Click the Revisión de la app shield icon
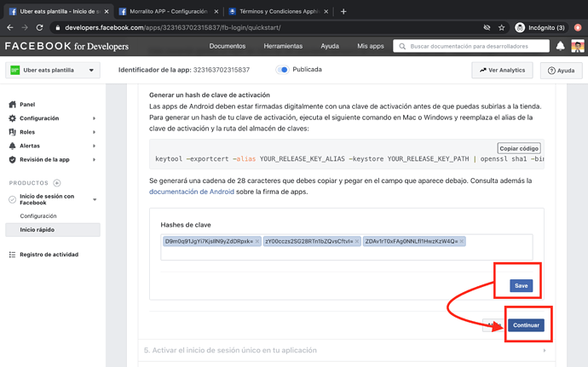Screen dimensions: 588x367 (x=13, y=159)
